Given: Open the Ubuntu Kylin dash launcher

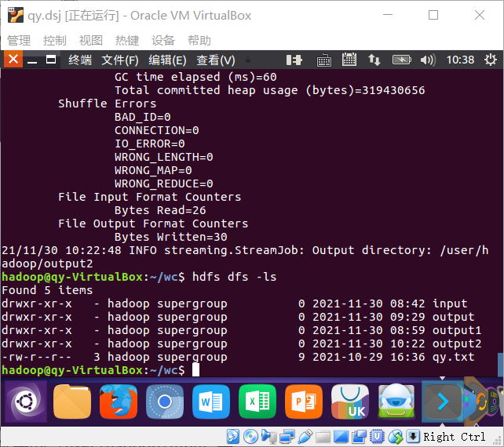Looking at the screenshot, I should [26, 402].
